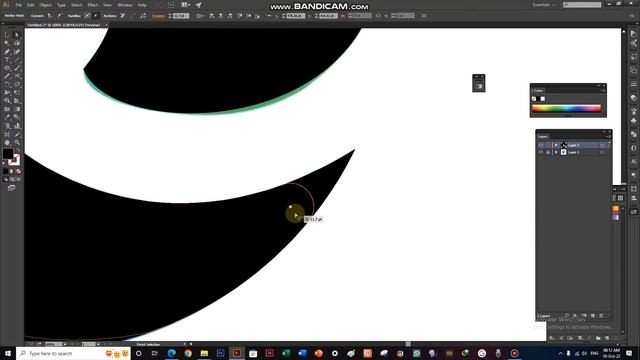Screen dimensions: 640x360
Task: Open the Color panel flyout menu
Action: click(603, 90)
